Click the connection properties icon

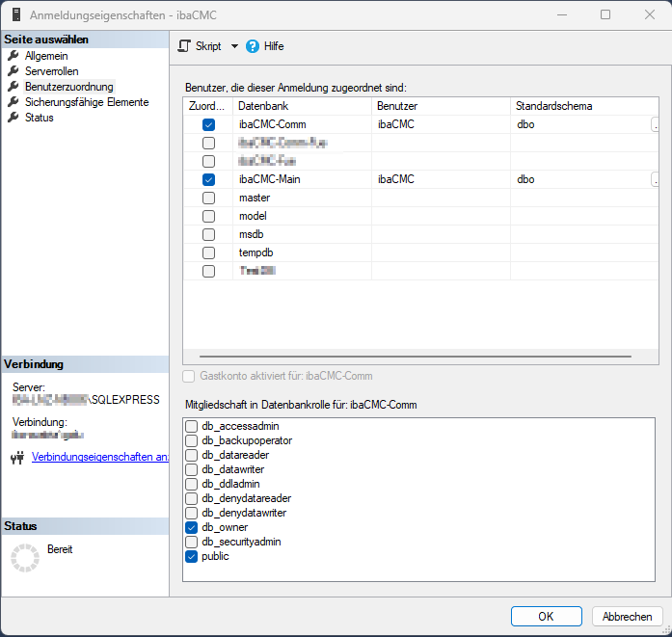pos(16,458)
